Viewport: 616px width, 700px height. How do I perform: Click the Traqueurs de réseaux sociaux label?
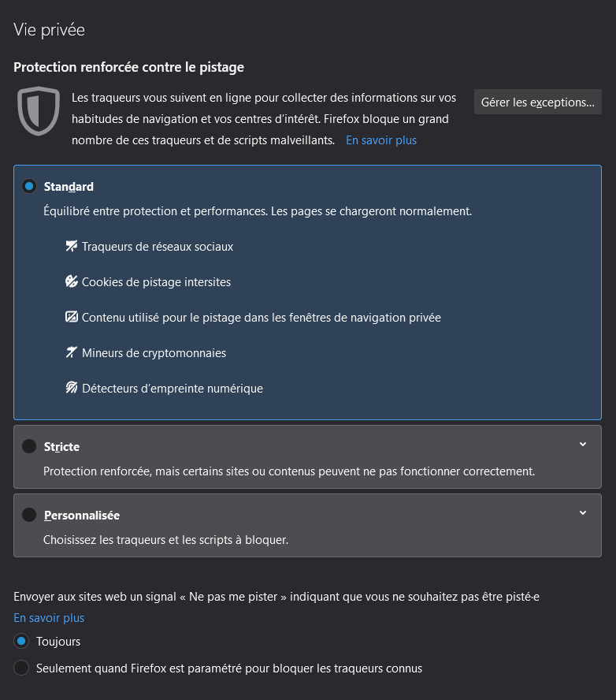point(158,247)
